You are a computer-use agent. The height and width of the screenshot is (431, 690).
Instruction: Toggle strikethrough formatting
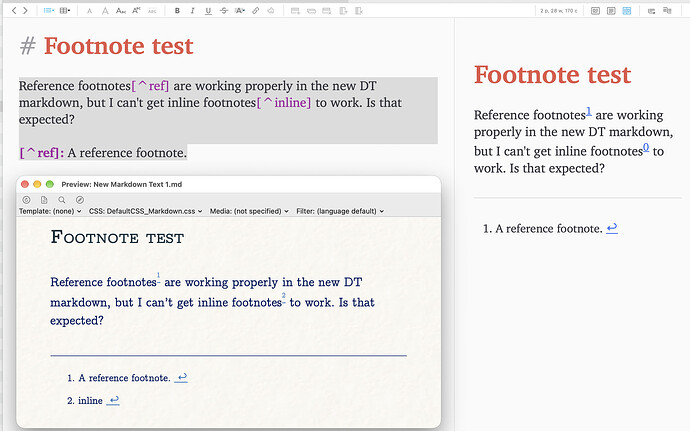point(224,11)
